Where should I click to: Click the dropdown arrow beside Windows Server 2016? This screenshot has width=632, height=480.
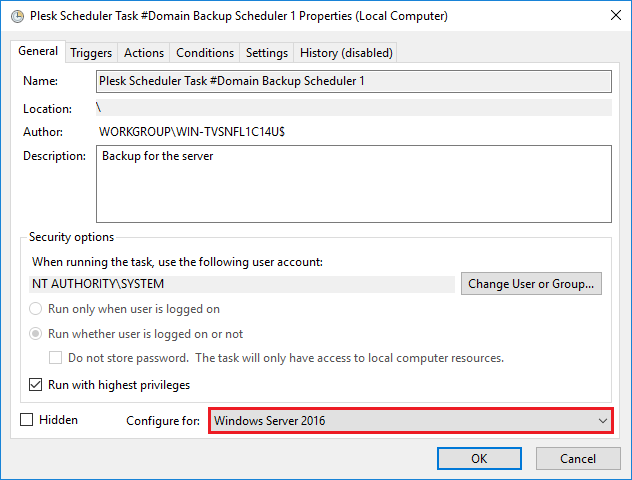click(602, 421)
